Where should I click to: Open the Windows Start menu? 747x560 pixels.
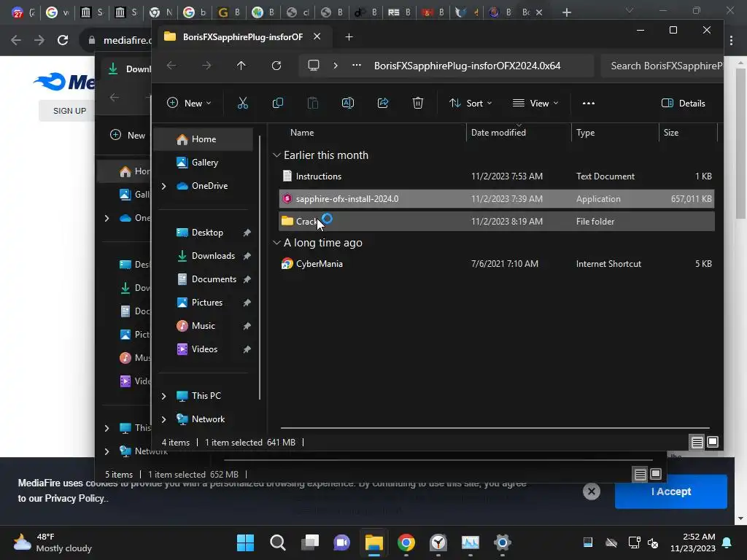(x=245, y=542)
